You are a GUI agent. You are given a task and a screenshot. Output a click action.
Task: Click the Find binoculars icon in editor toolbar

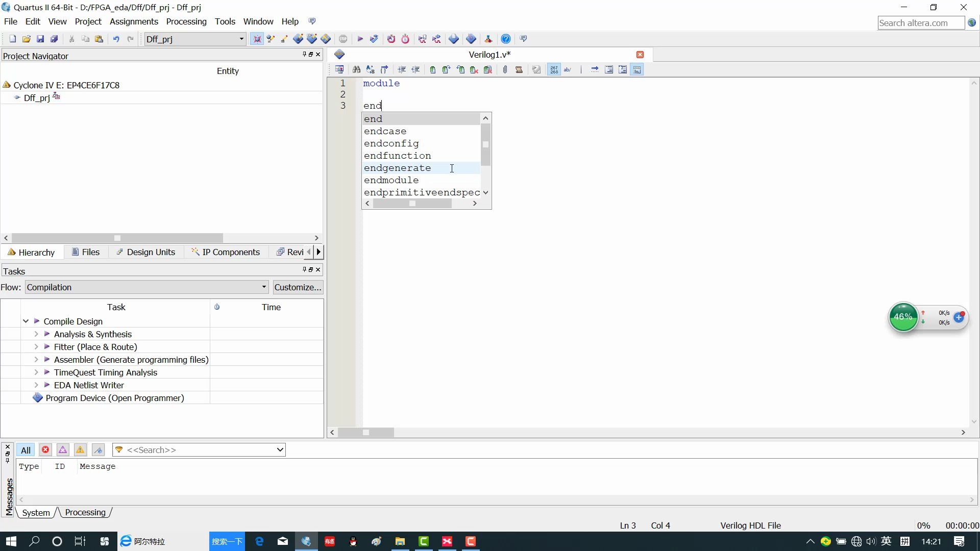point(357,70)
